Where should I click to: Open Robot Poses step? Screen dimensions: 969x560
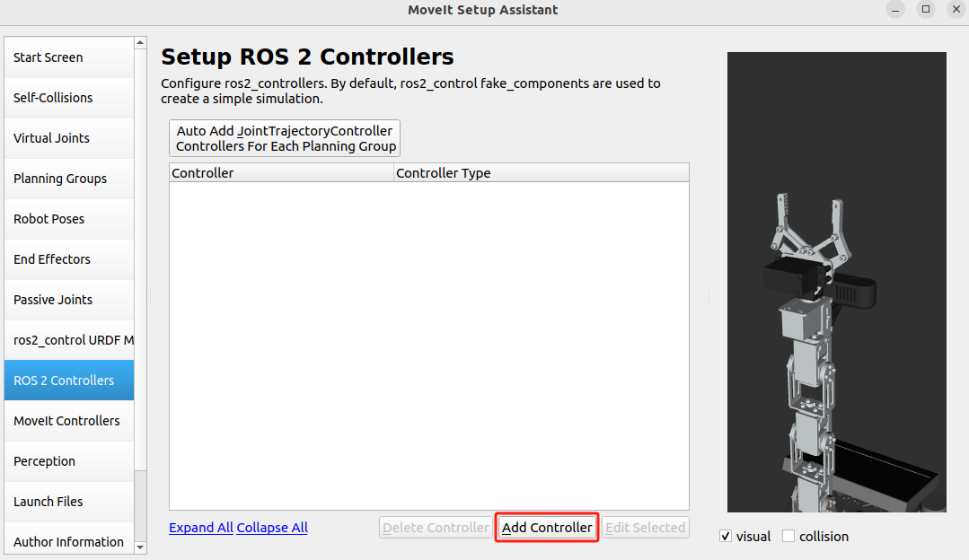pos(69,219)
